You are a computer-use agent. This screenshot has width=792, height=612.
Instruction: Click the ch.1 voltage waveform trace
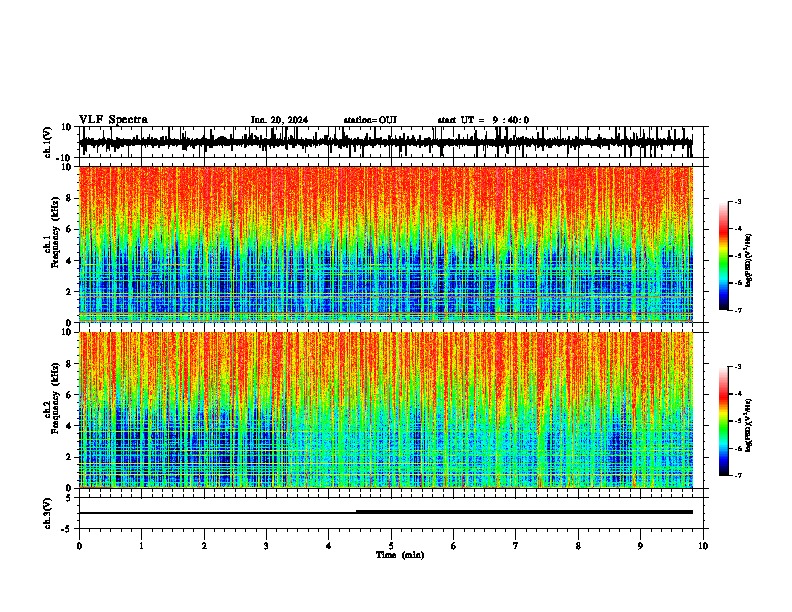(386, 142)
